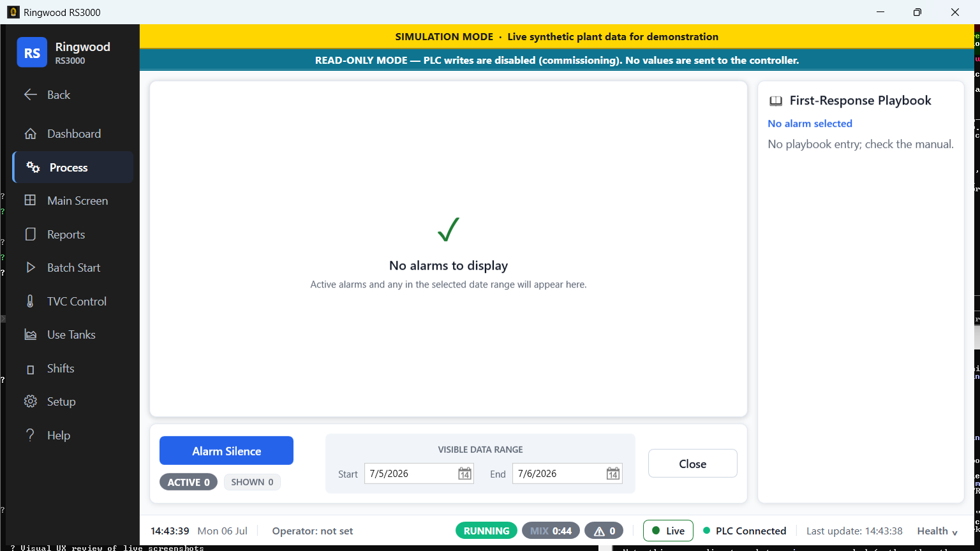
Task: Click the Start date field 7/5/2026
Action: pos(419,473)
